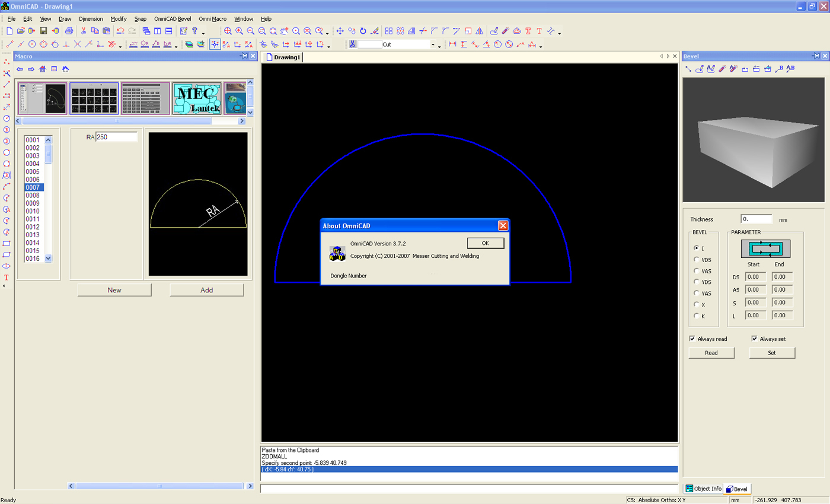Open the zoom toolbar overflow dropdown arrow
The width and height of the screenshot is (830, 504).
point(327,34)
